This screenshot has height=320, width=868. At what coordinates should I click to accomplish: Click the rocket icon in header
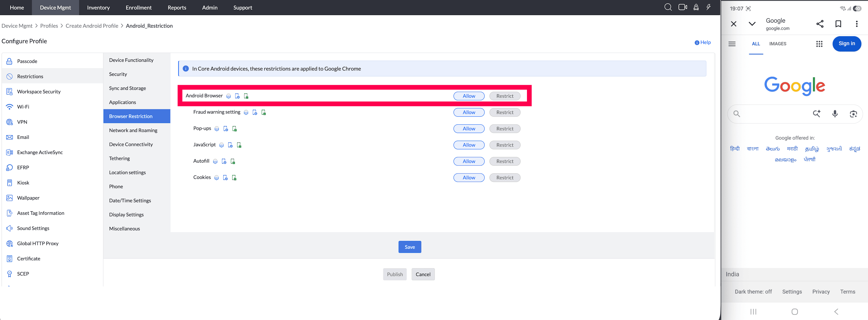pos(696,7)
